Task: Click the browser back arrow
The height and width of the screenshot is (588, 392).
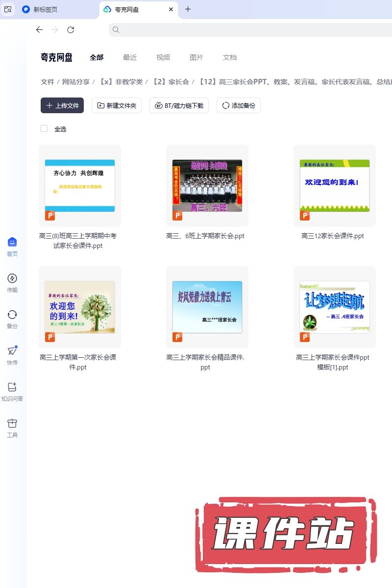Action: (x=39, y=30)
